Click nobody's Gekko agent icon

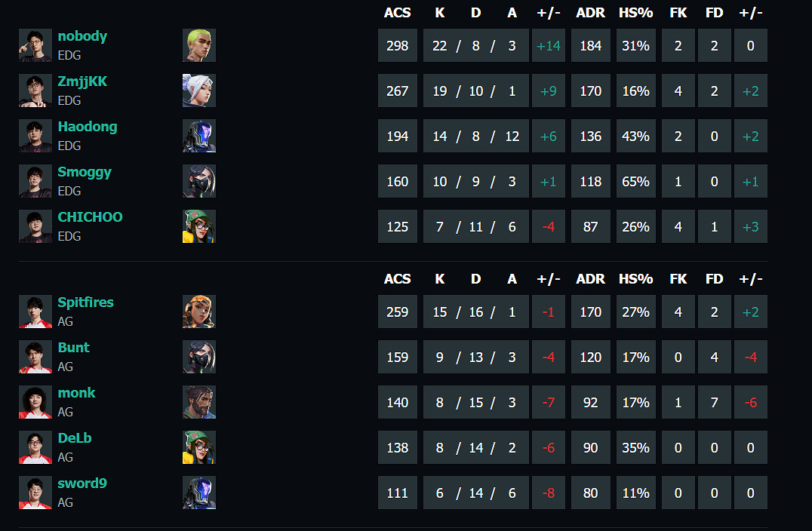point(198,45)
